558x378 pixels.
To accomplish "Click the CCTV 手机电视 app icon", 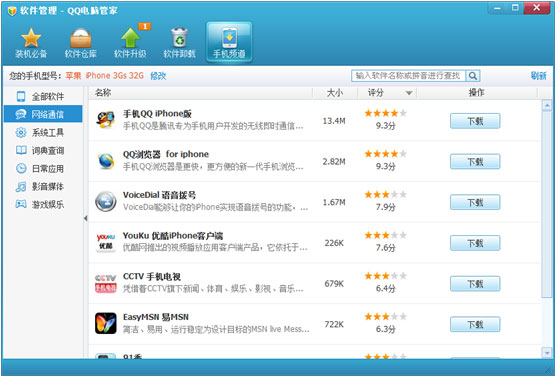I will [x=106, y=283].
